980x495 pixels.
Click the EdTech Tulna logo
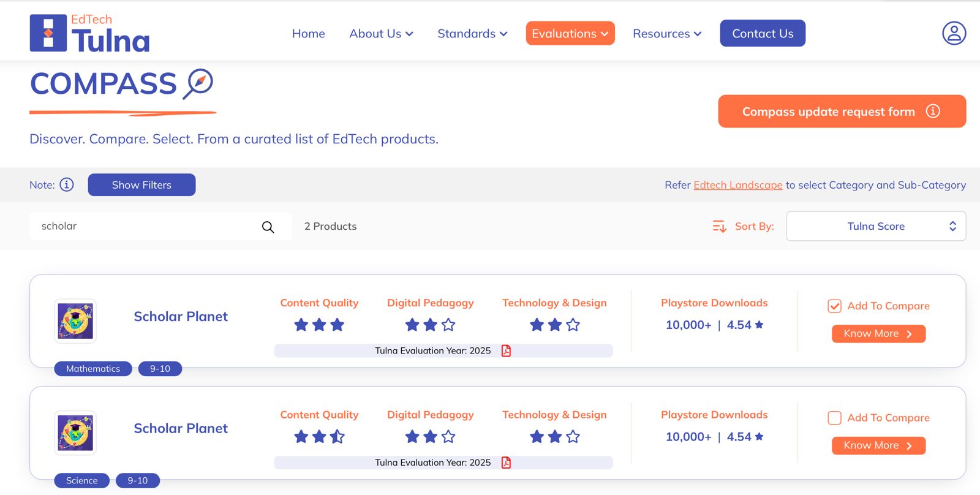point(90,34)
